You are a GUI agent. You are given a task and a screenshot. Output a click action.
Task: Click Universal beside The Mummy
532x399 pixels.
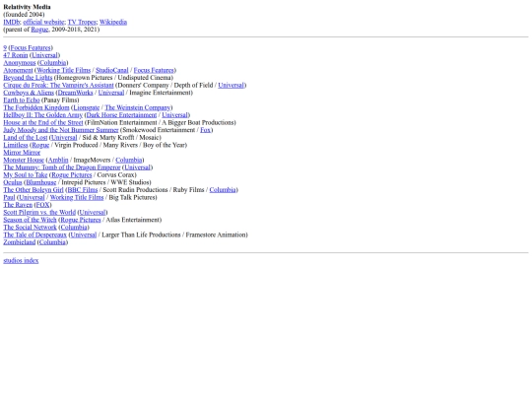pyautogui.click(x=137, y=167)
